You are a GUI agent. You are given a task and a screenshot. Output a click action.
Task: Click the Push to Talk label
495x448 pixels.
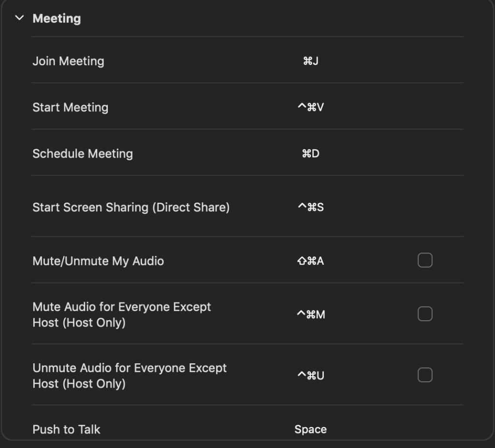[x=66, y=430]
